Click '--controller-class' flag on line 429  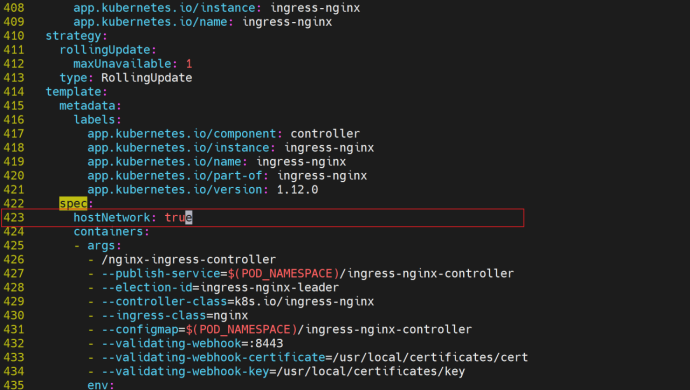[x=164, y=302]
